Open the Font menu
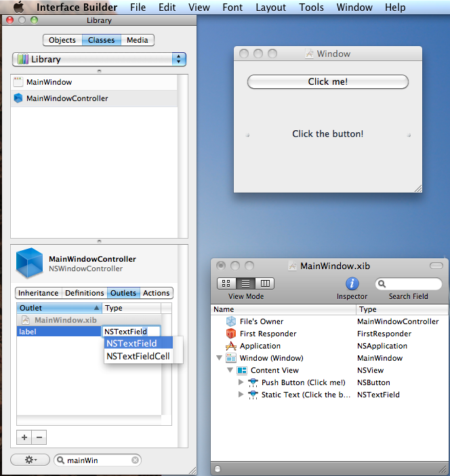 (x=232, y=7)
